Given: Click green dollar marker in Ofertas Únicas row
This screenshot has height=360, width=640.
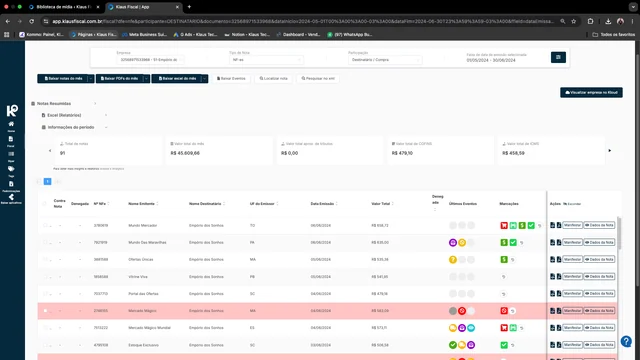Looking at the screenshot, I should (x=504, y=260).
